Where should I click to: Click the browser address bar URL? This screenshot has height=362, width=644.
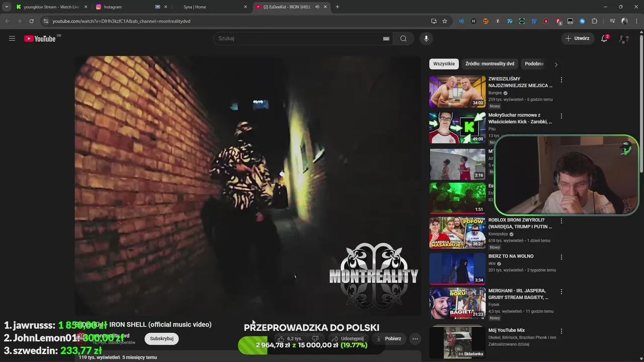121,21
